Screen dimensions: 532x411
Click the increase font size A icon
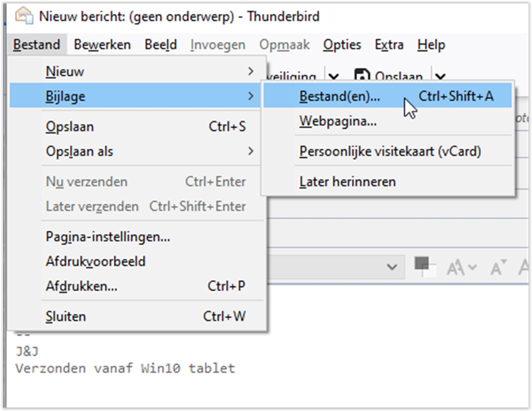[497, 267]
